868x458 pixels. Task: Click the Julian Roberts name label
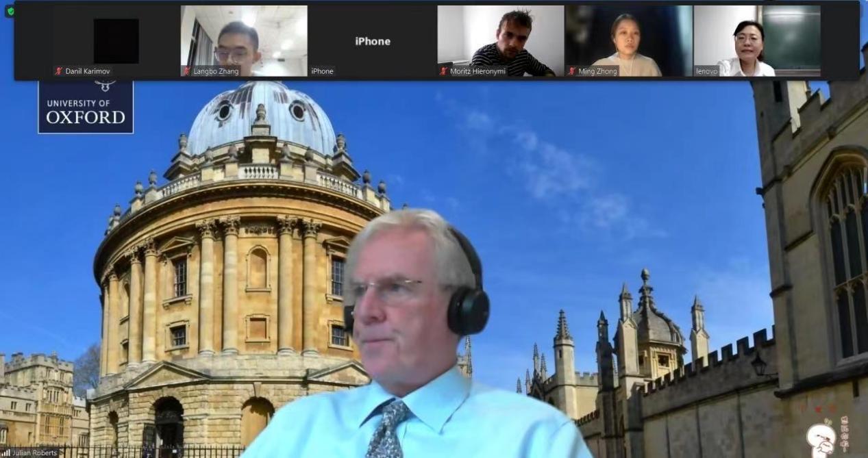coord(34,453)
